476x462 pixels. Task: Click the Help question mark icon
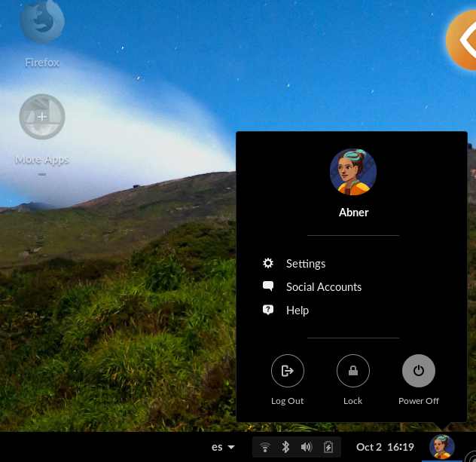click(x=268, y=310)
